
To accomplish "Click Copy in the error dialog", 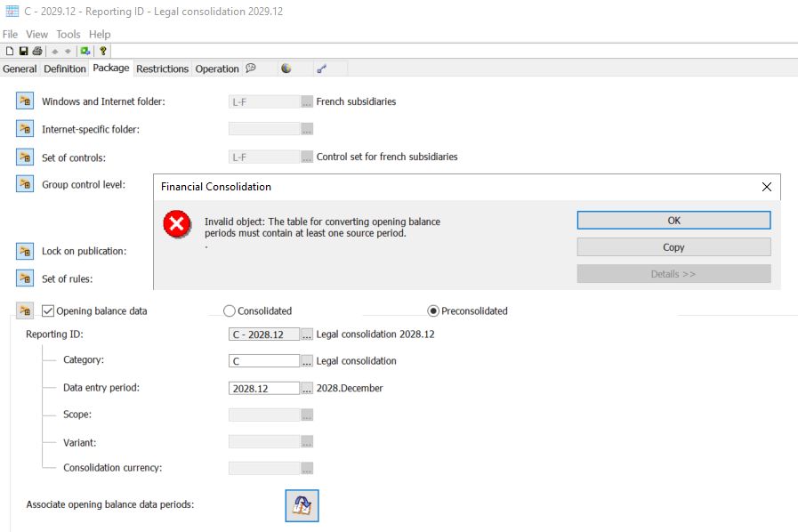I will pyautogui.click(x=673, y=247).
